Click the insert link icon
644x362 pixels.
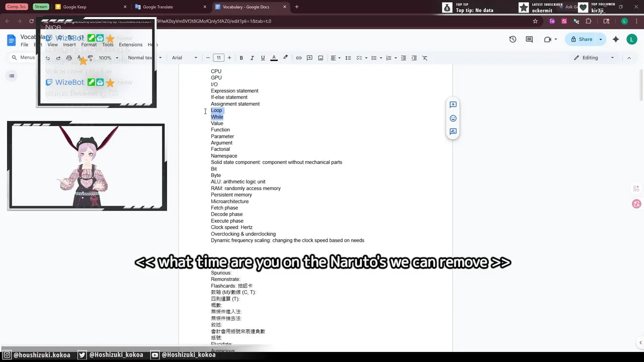pyautogui.click(x=299, y=58)
